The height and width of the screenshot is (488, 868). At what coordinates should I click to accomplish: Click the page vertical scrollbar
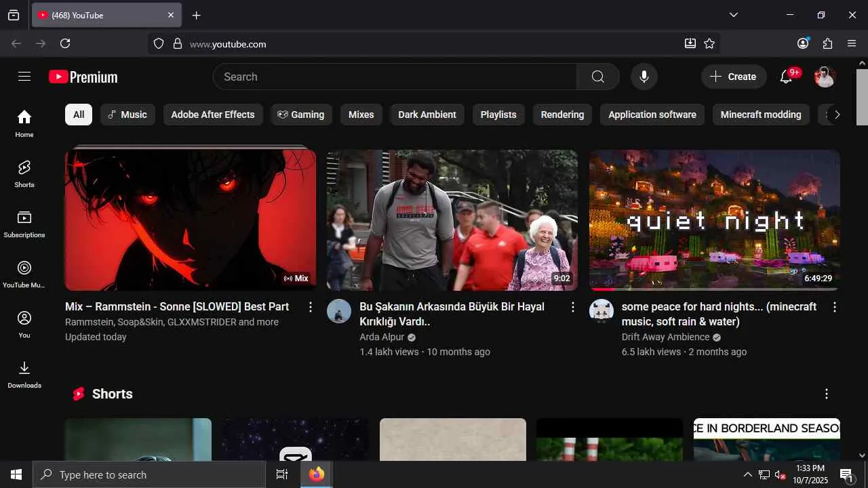(862, 96)
